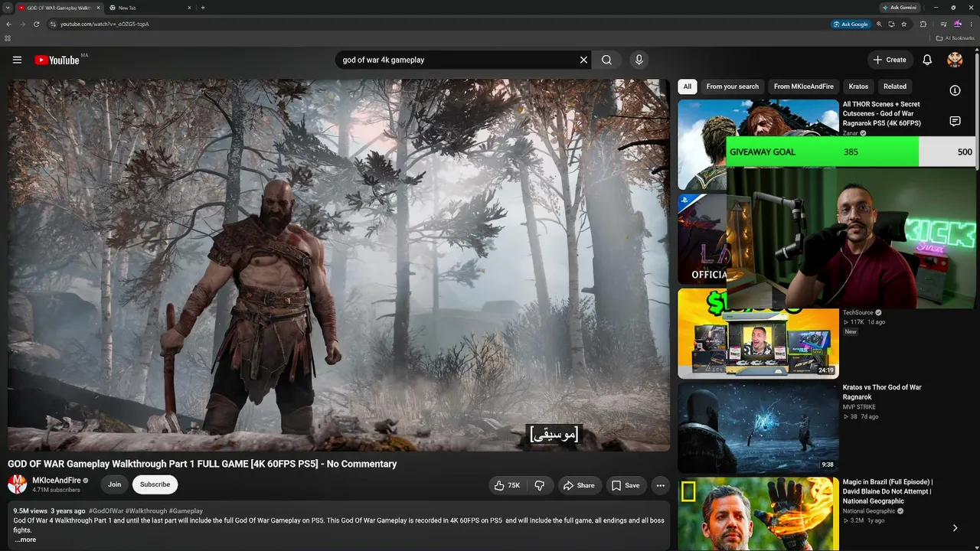The image size is (980, 551).
Task: Open the #Walkthrough hashtag link
Action: [145, 510]
